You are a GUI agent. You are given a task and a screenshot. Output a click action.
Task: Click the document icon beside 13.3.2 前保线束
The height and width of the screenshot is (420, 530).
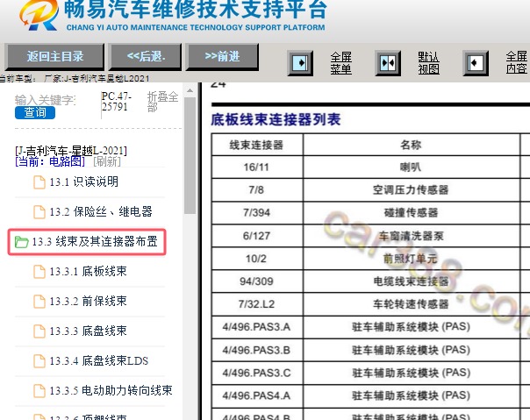39,302
